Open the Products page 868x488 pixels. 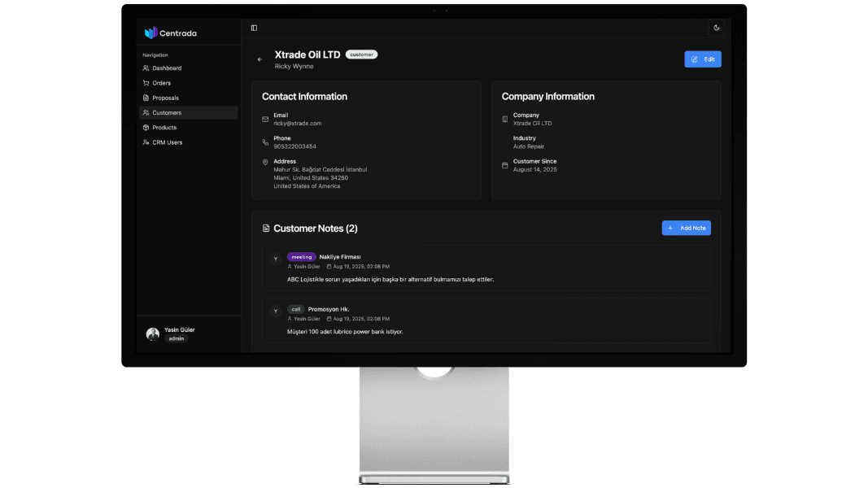(164, 128)
